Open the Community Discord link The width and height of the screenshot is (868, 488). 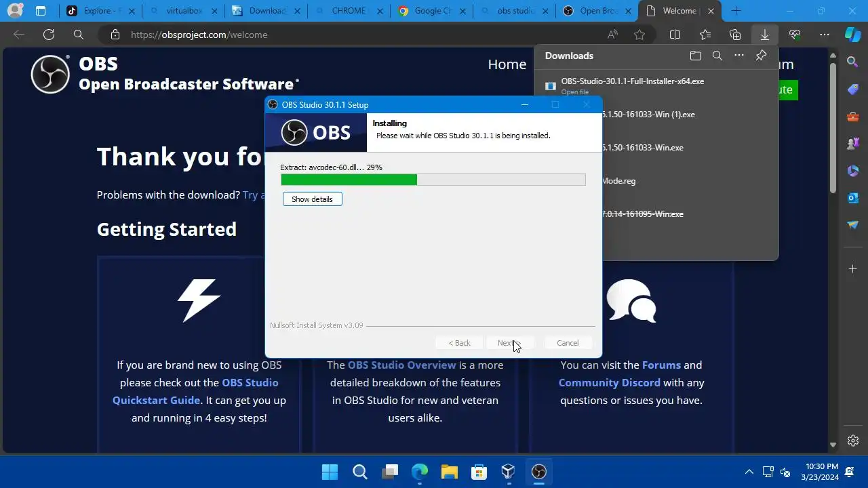coord(609,382)
